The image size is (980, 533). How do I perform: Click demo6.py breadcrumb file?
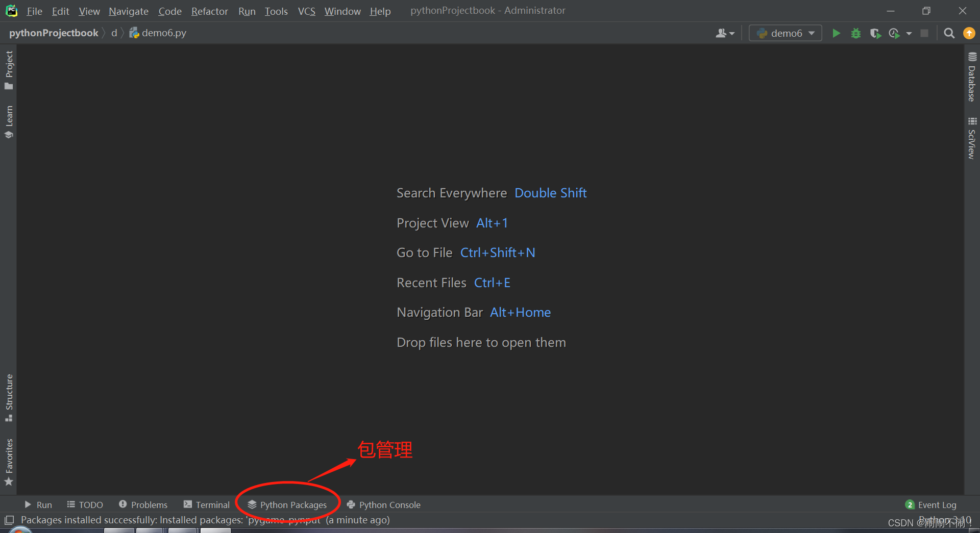click(158, 33)
